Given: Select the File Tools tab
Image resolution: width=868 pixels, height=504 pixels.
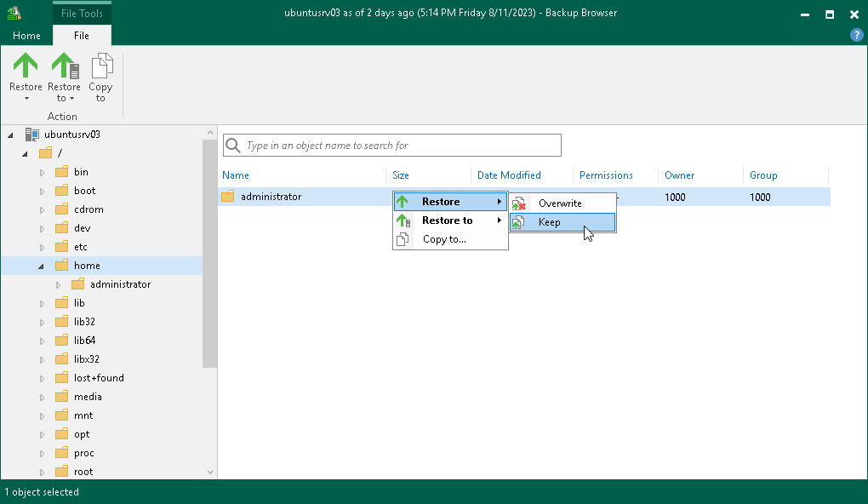Looking at the screenshot, I should click(82, 13).
